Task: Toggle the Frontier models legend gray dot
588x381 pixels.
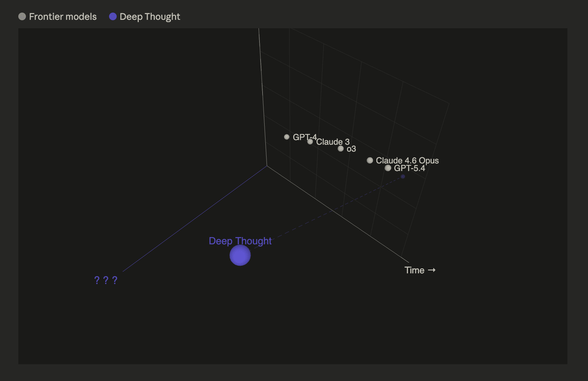Action: [22, 16]
